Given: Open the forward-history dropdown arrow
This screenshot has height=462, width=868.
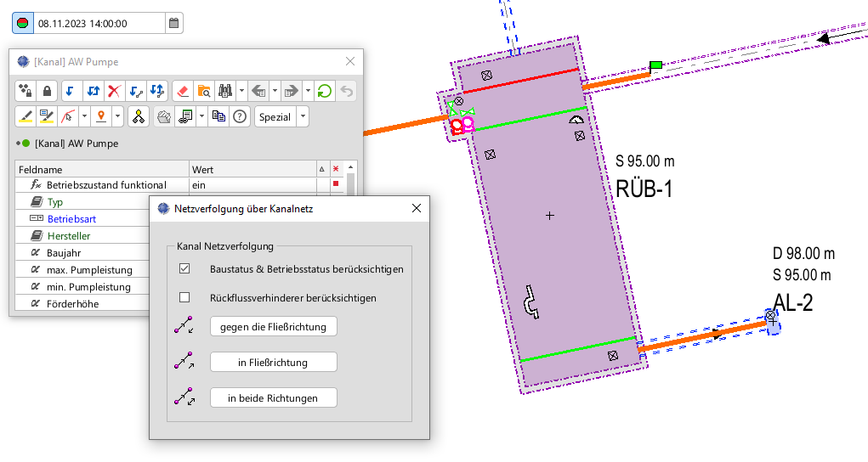Looking at the screenshot, I should tap(308, 91).
